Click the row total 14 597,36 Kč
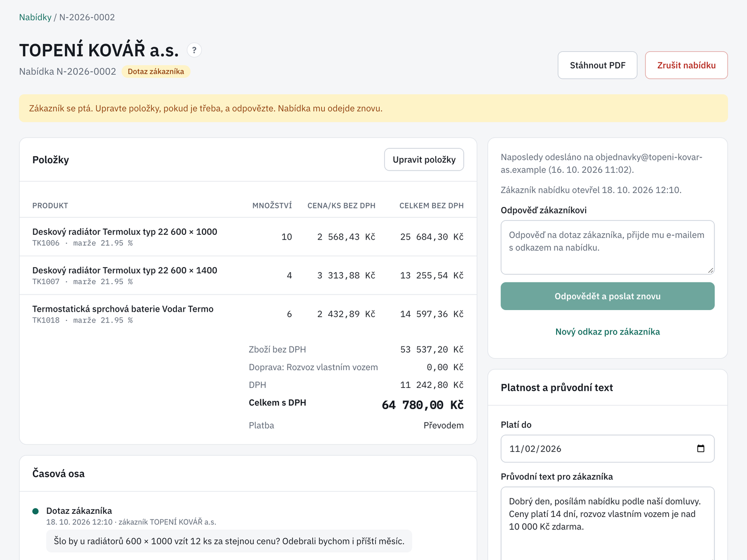Image resolution: width=747 pixels, height=560 pixels. (x=432, y=314)
